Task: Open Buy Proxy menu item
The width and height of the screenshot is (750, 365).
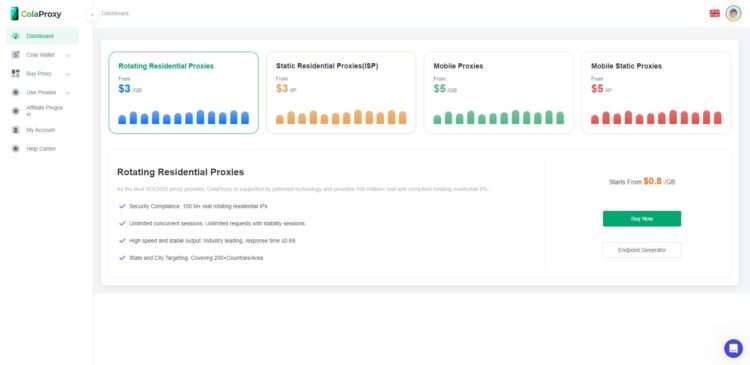Action: [42, 74]
